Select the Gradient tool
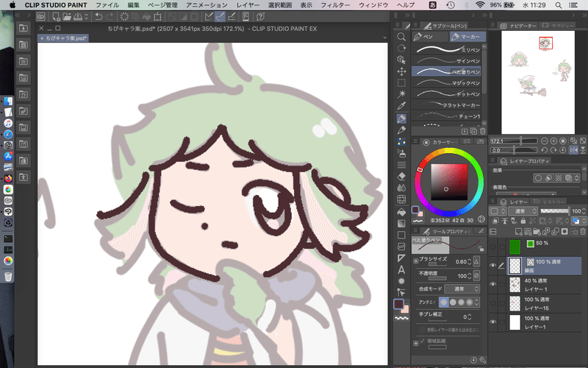 tap(401, 224)
